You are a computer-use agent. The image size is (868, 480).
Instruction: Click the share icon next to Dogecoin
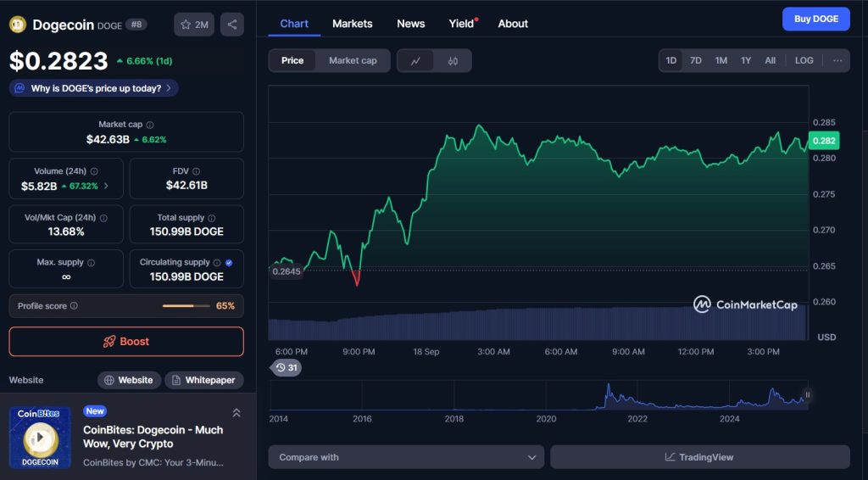[231, 25]
